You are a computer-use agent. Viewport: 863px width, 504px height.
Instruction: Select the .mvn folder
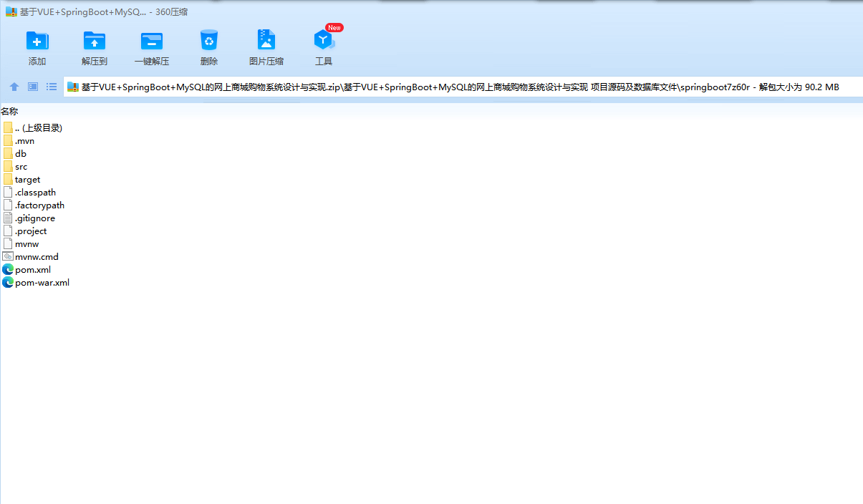tap(19, 141)
